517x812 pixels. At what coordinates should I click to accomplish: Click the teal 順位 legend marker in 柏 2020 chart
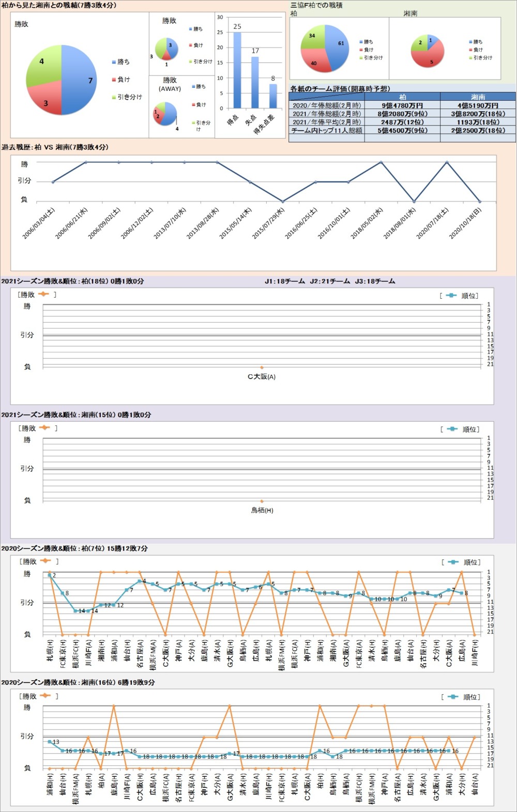pyautogui.click(x=453, y=562)
